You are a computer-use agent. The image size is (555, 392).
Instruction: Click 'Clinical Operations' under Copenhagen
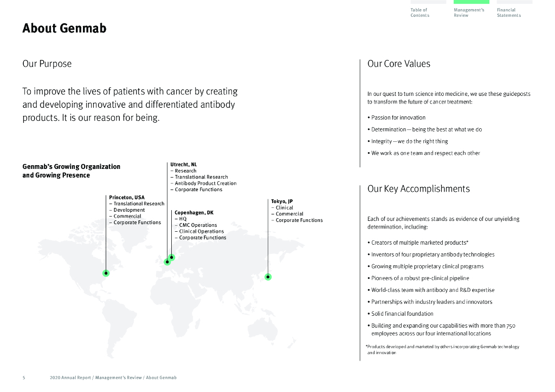pyautogui.click(x=199, y=231)
